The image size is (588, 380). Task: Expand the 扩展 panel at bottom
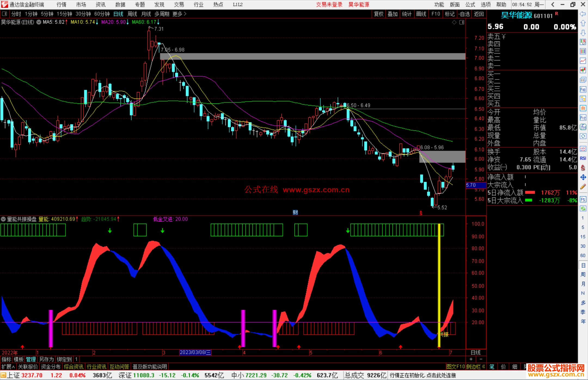pyautogui.click(x=8, y=367)
